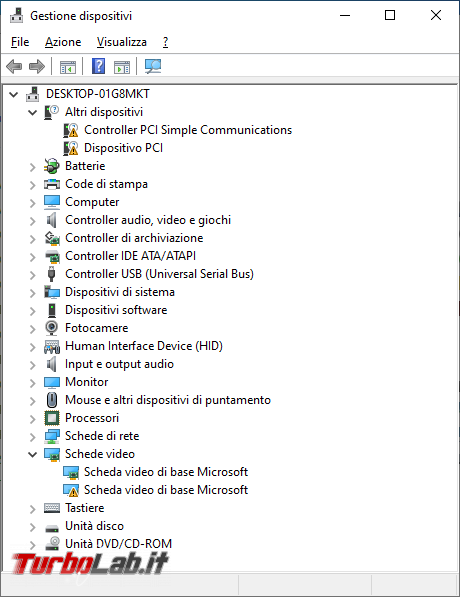Maximize the Gestione dispositivi window
461x597 pixels.
390,16
